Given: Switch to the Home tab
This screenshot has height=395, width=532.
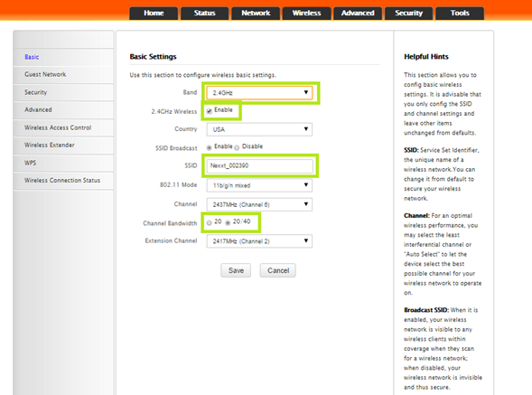Looking at the screenshot, I should pos(154,14).
